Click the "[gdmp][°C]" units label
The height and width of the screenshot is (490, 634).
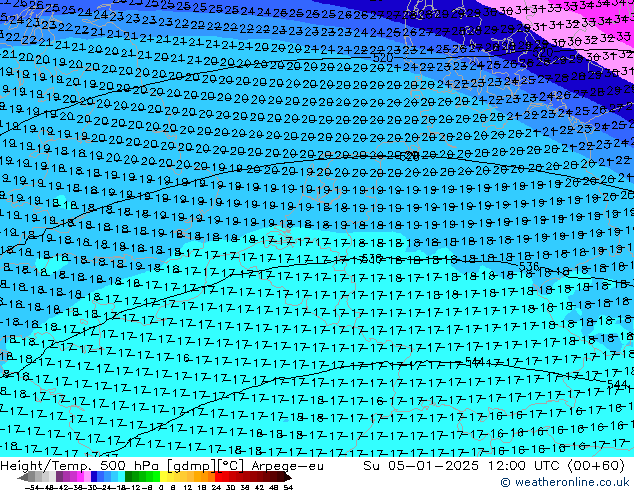(x=206, y=466)
